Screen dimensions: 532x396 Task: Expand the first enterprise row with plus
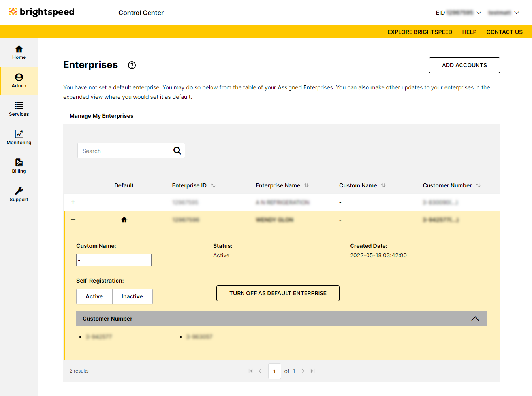(x=73, y=202)
